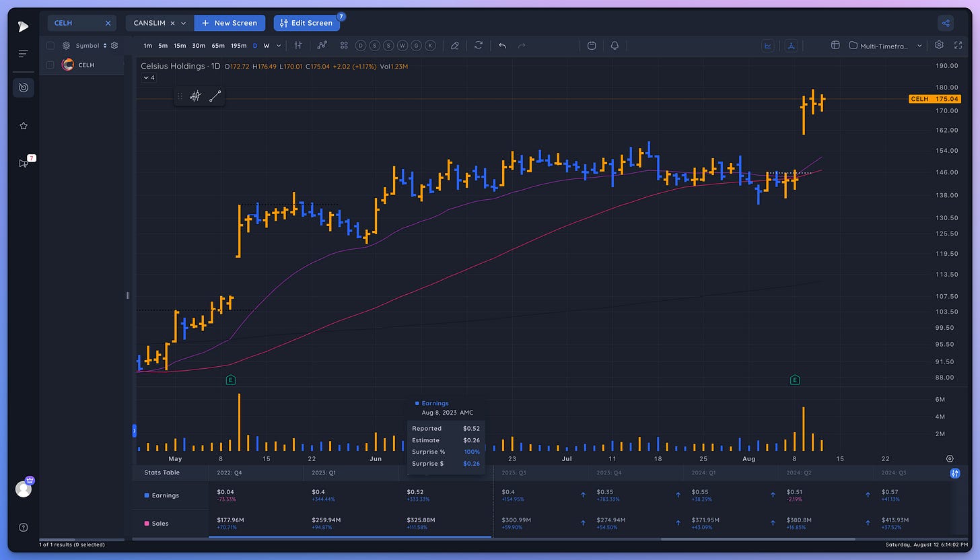Click the share icon at top right
Viewport: 980px width, 560px height.
(946, 23)
